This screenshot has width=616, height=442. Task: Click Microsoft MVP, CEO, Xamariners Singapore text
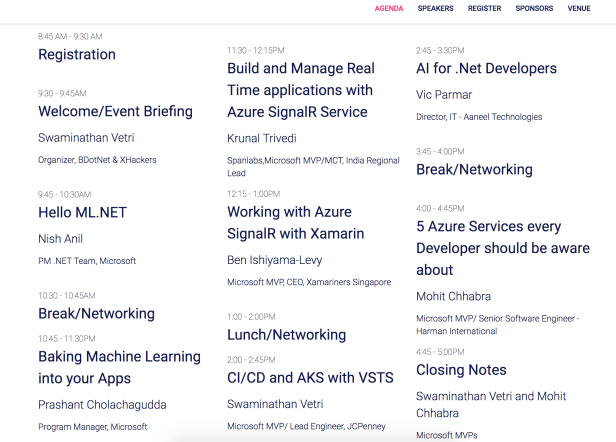point(309,282)
